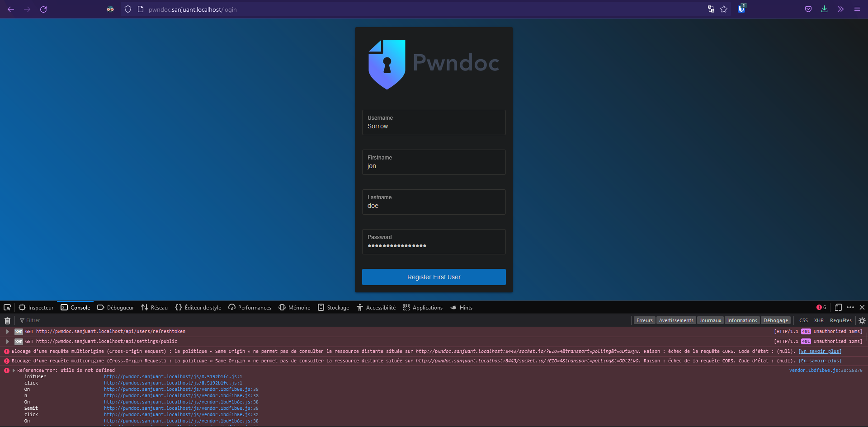Open the En savoir plus CORS link
This screenshot has width=868, height=427.
820,351
